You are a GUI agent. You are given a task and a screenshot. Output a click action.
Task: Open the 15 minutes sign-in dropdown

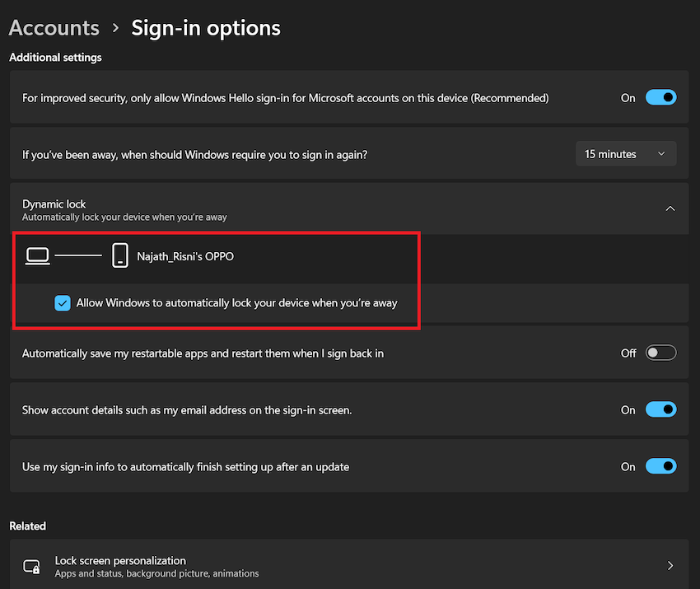point(625,153)
